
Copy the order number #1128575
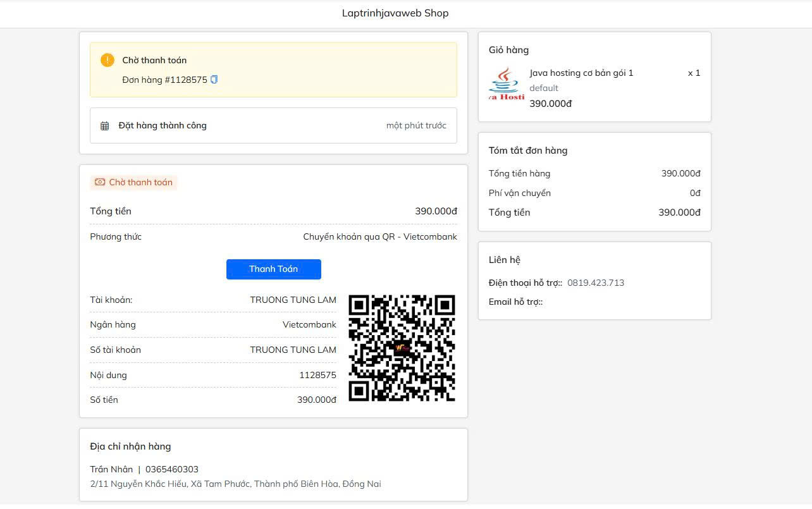[214, 80]
